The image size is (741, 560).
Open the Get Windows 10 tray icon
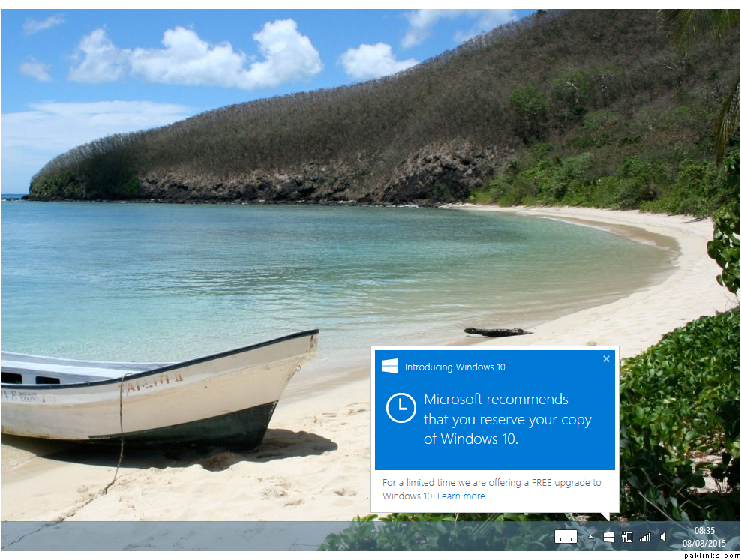pos(609,537)
